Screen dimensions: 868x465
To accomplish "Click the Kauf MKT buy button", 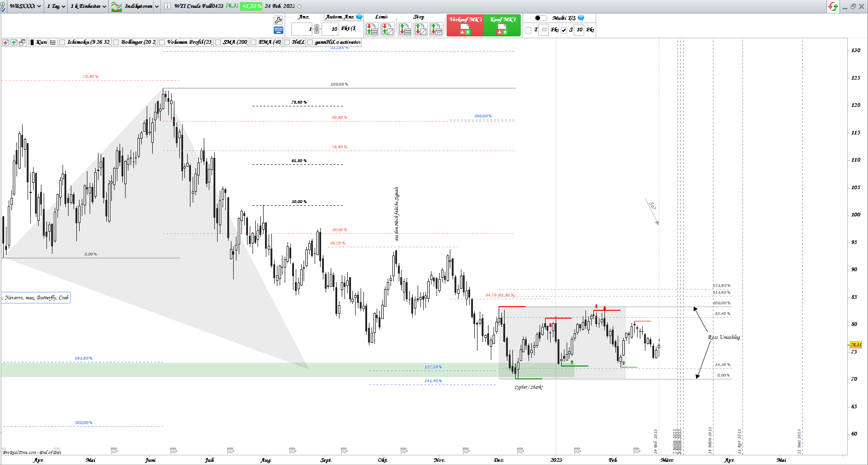I will 502,25.
